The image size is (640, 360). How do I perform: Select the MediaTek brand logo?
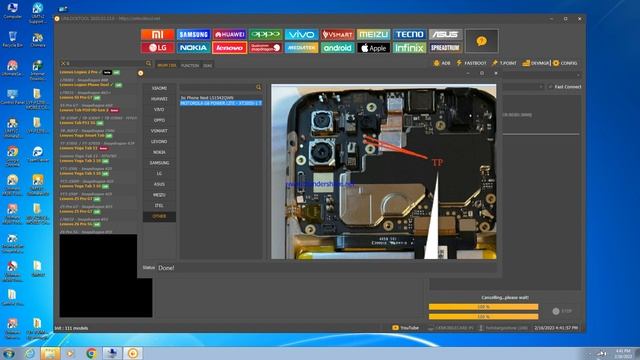[301, 48]
